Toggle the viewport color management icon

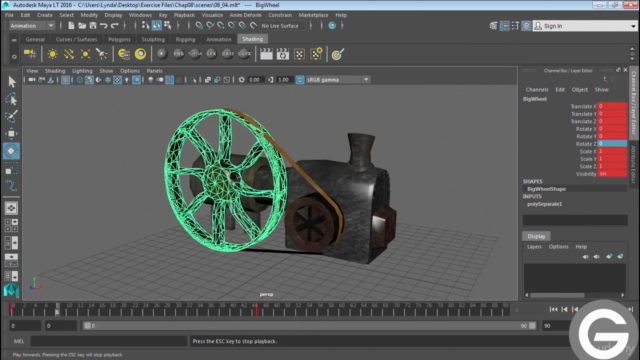[x=300, y=80]
